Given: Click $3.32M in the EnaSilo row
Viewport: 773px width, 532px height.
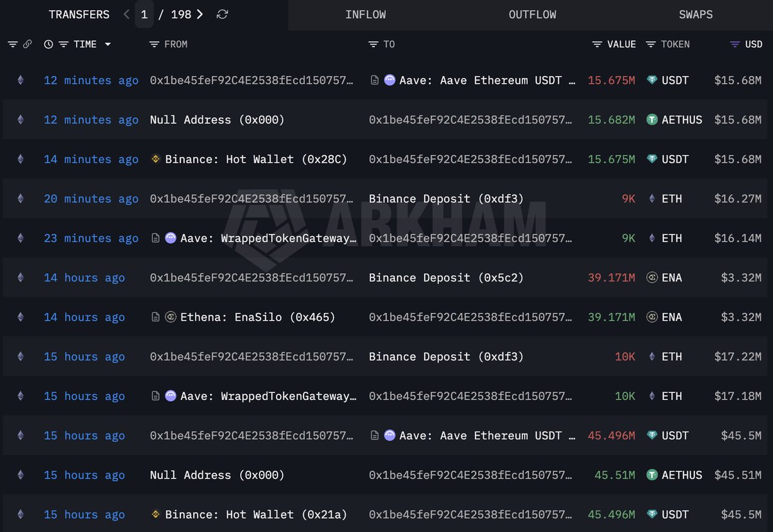Looking at the screenshot, I should coord(741,317).
